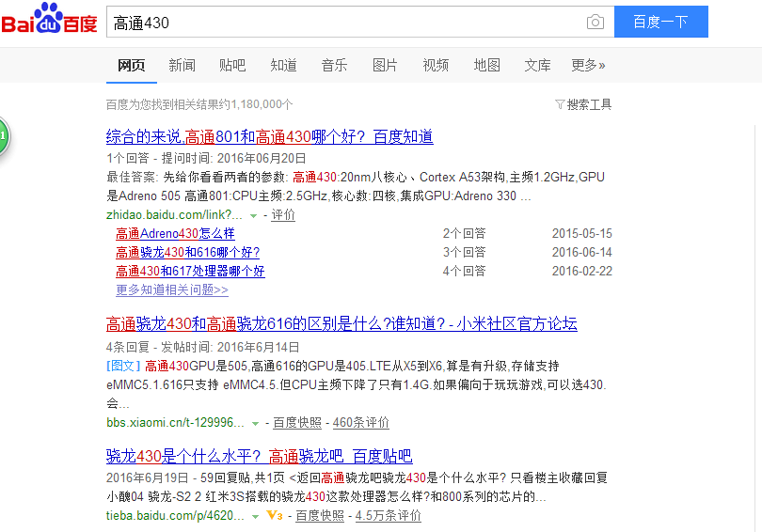Open camera image search icon
The width and height of the screenshot is (762, 532).
(595, 22)
